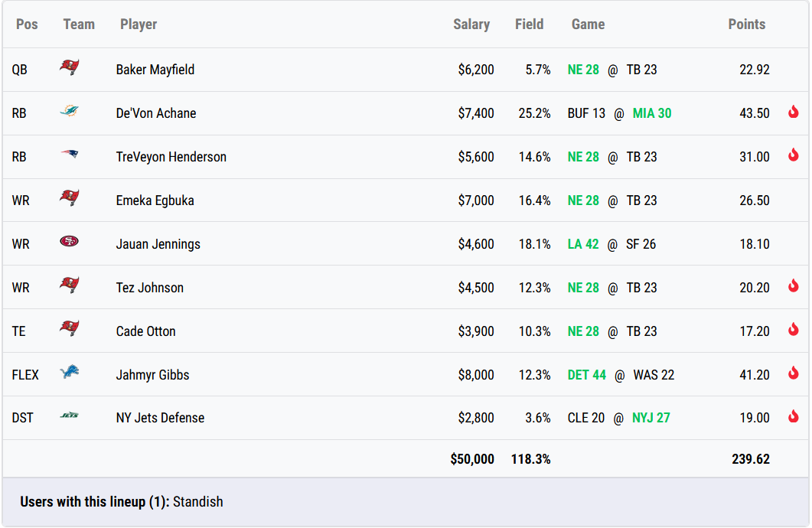Sort lineup by the Points column header
Image resolution: width=812 pixels, height=528 pixels.
[747, 24]
